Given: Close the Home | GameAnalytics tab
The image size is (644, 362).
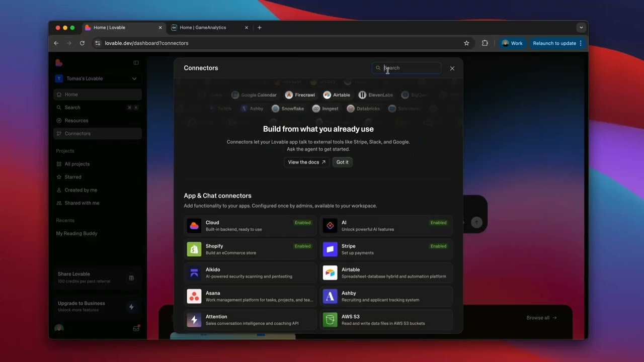Looking at the screenshot, I should click(247, 28).
